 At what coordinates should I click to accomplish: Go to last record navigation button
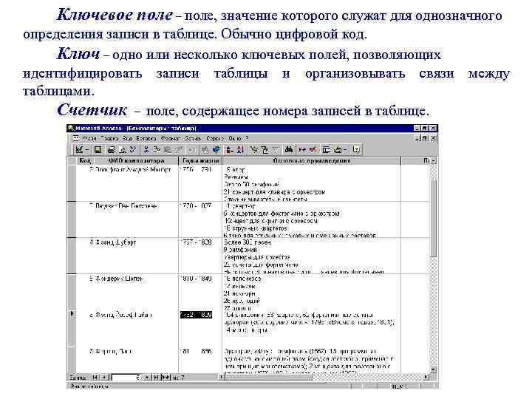[x=157, y=377]
